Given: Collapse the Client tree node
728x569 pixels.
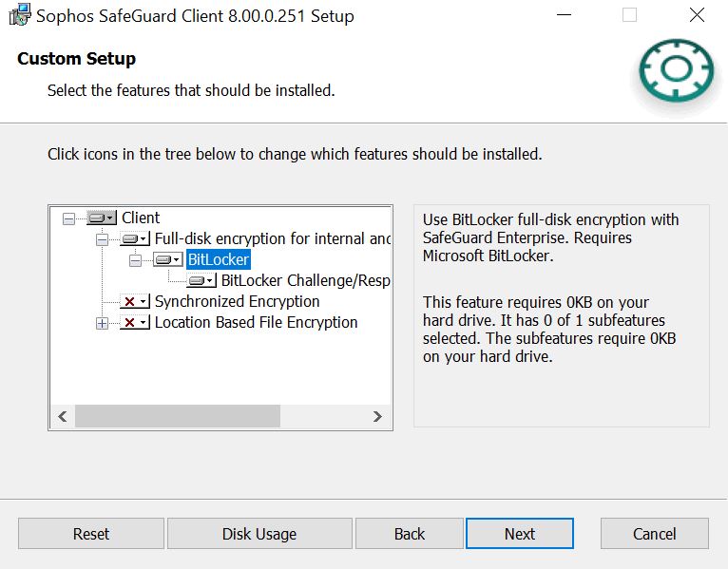Looking at the screenshot, I should tap(68, 218).
